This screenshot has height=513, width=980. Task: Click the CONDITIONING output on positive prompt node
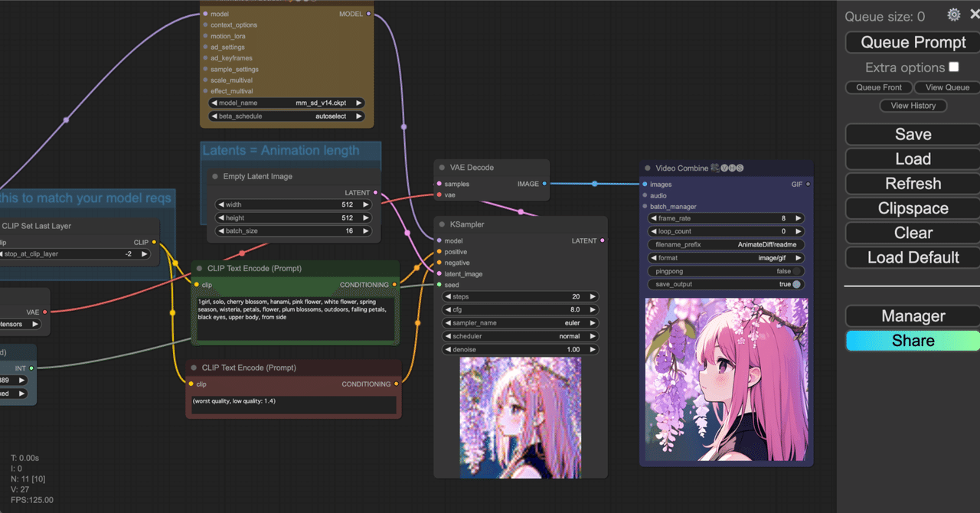395,284
